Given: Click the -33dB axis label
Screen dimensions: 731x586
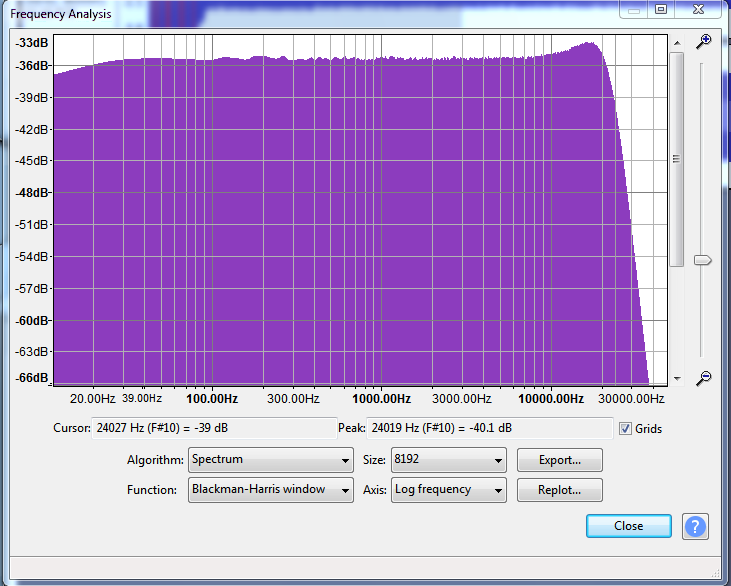Looking at the screenshot, I should click(x=32, y=43).
